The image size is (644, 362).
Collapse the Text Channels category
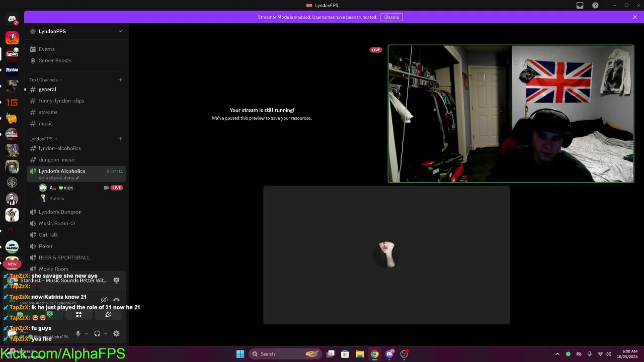coord(46,80)
